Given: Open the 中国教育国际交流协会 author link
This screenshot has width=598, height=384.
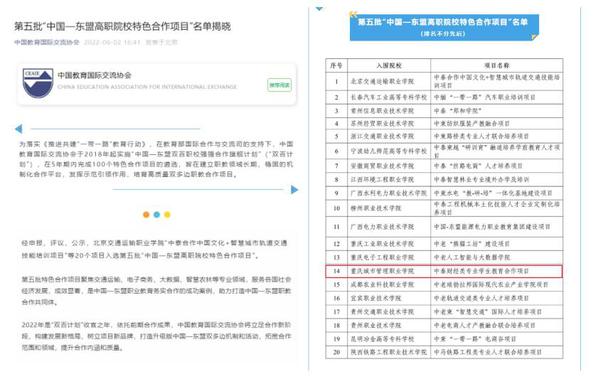Looking at the screenshot, I should tap(47, 42).
